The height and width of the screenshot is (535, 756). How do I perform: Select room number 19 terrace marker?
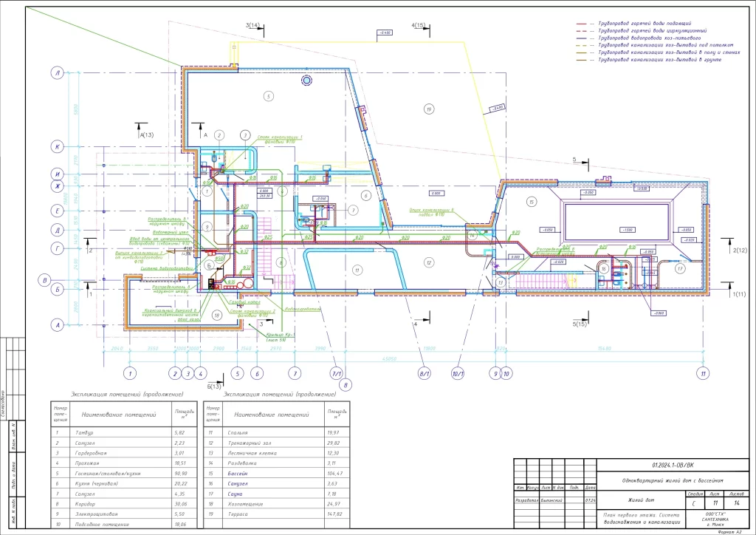(427, 109)
